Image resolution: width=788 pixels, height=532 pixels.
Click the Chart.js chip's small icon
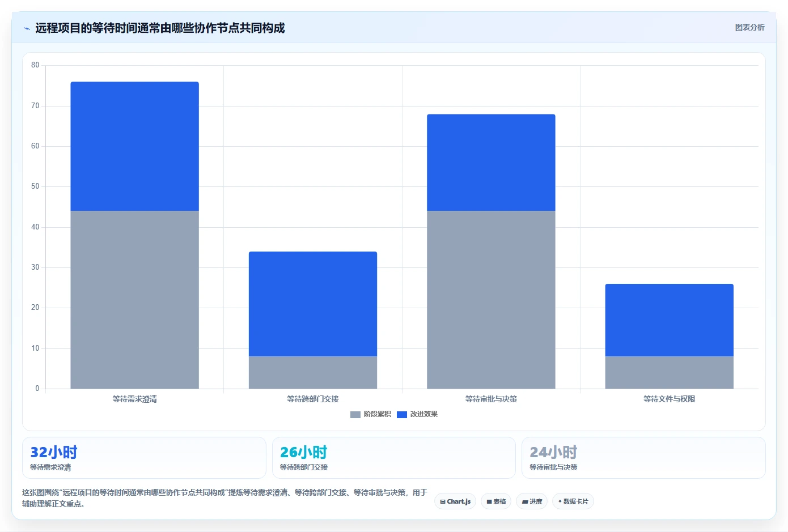pyautogui.click(x=443, y=502)
